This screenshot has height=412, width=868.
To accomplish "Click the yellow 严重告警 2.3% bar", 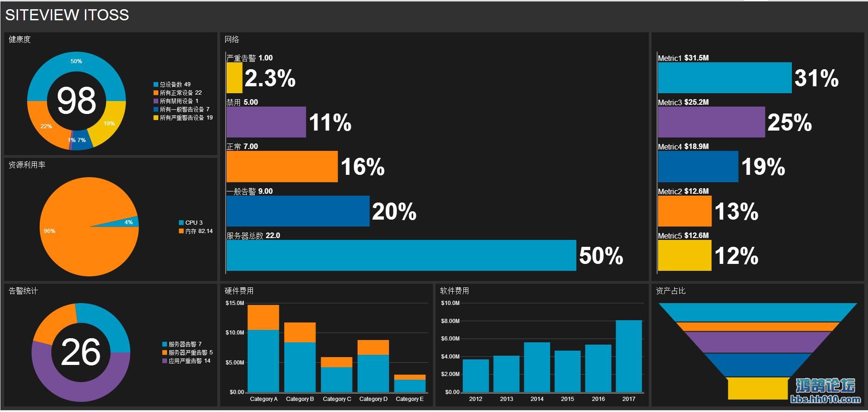I will [x=234, y=78].
